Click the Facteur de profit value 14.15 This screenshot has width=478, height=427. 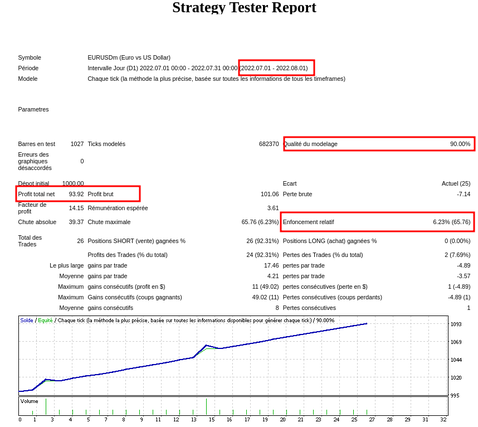pos(76,208)
